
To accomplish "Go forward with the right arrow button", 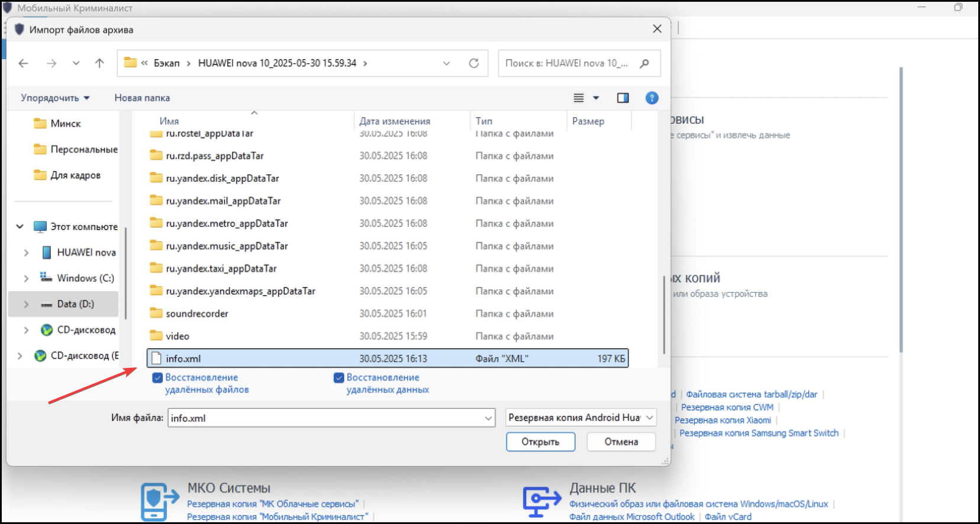I will tap(51, 63).
